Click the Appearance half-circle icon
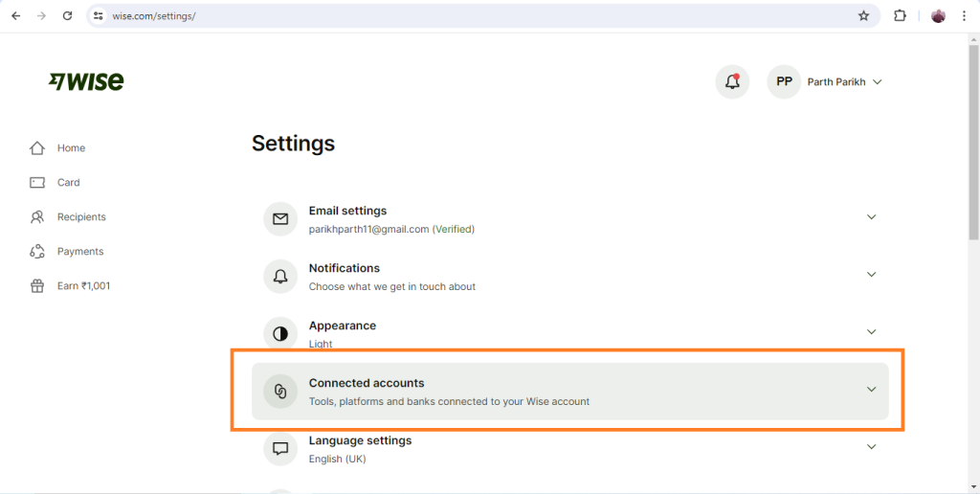The height and width of the screenshot is (494, 980). click(x=280, y=333)
